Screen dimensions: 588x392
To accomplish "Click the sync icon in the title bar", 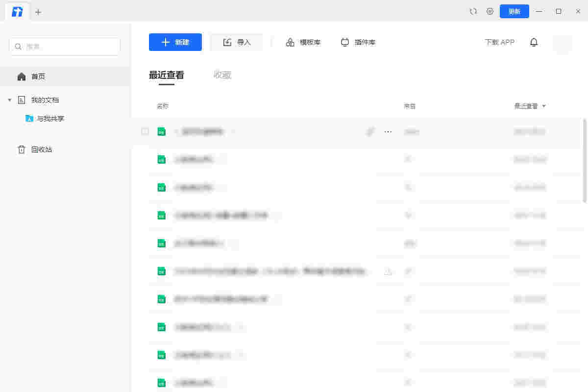I will pos(473,11).
